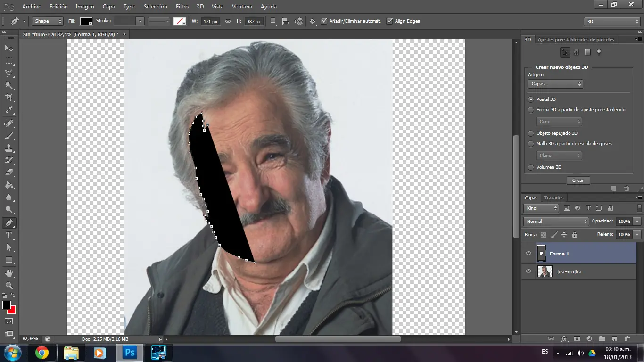
Task: Select the Rectangle shape tool
Action: (x=9, y=260)
